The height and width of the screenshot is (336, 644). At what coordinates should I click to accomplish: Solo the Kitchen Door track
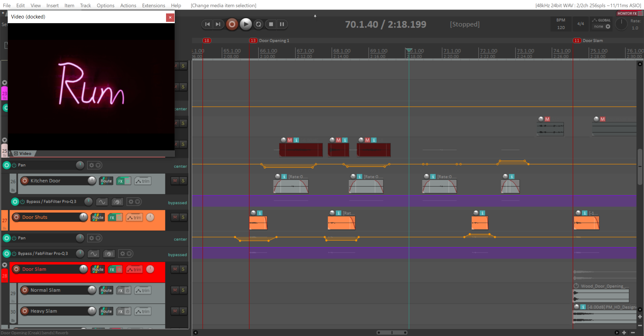pyautogui.click(x=183, y=181)
